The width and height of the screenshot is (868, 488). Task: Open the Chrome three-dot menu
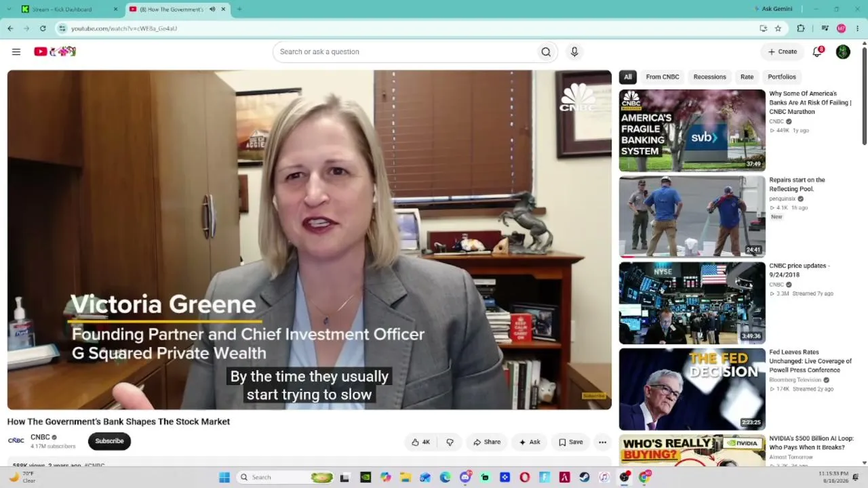[858, 28]
